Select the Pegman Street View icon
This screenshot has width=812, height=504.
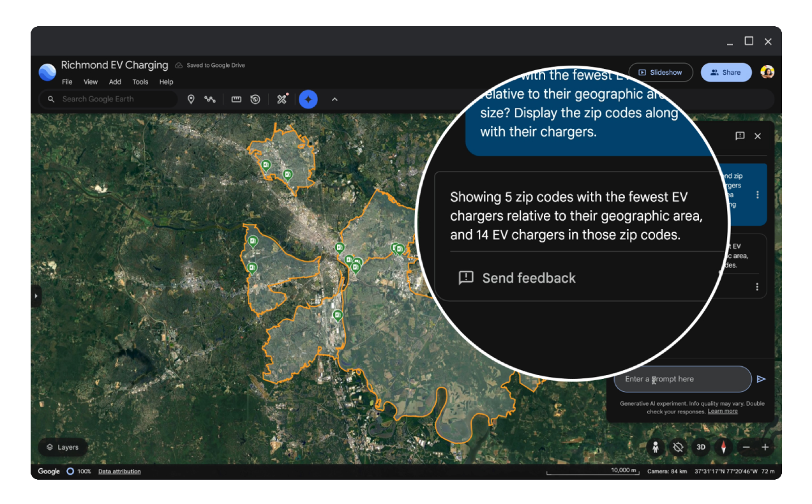tap(656, 447)
